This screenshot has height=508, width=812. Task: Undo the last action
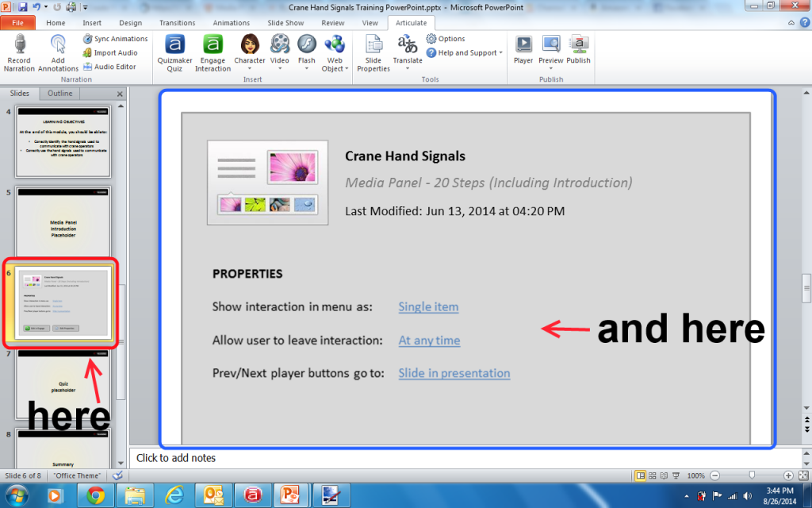36,7
